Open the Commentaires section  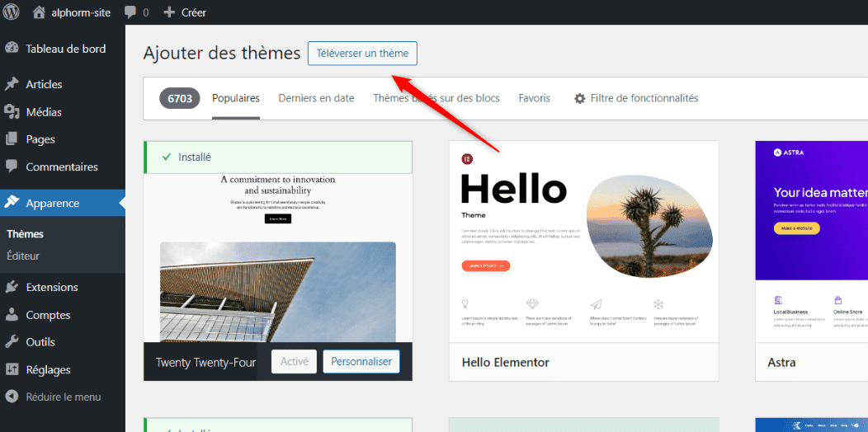(63, 167)
